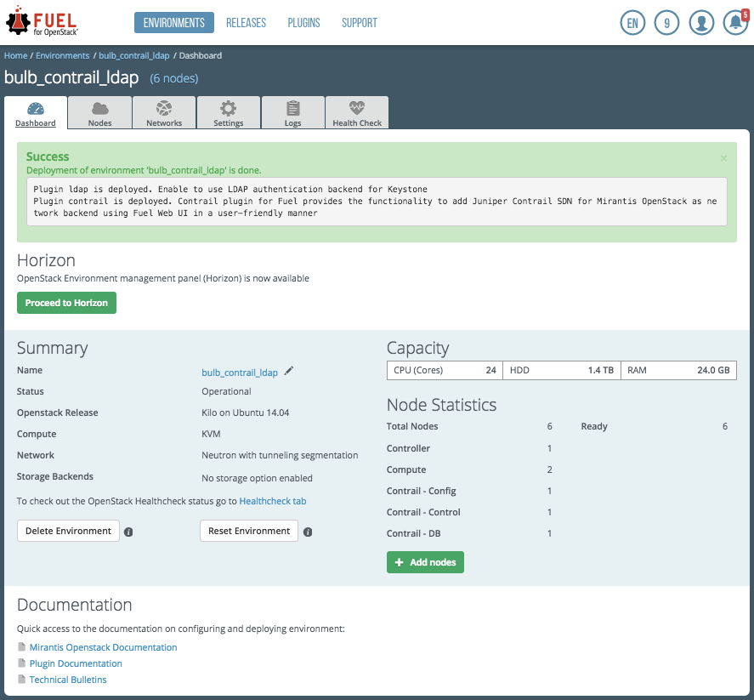Click the Logs tab clipboard icon
Screen dimensions: 754x700
click(x=293, y=108)
